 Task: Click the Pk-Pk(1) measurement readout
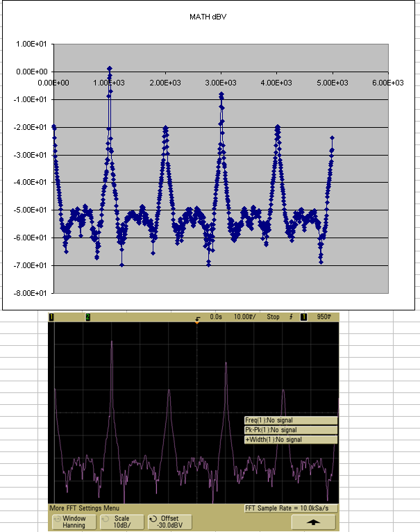[x=289, y=430]
